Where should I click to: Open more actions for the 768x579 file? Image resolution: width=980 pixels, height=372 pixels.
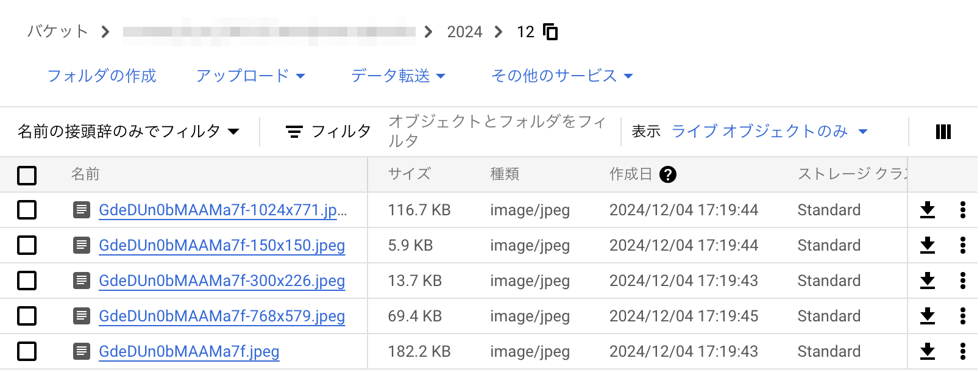pos(962,316)
